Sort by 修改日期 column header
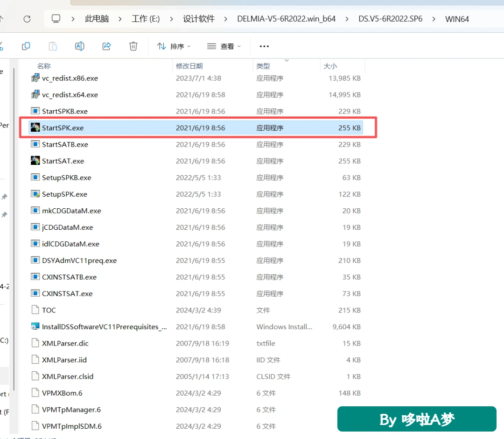This screenshot has height=439, width=504. pyautogui.click(x=189, y=66)
